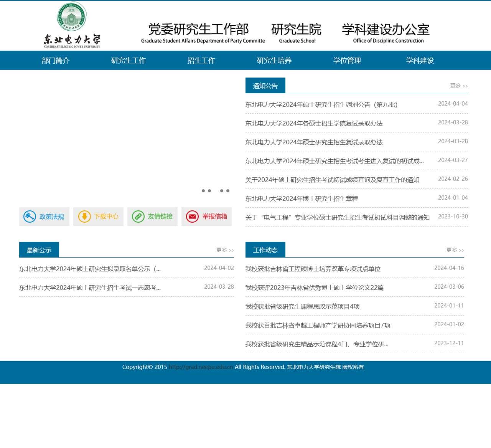491x448 pixels.
Task: Select the 通知公告 section tab
Action: tap(265, 86)
